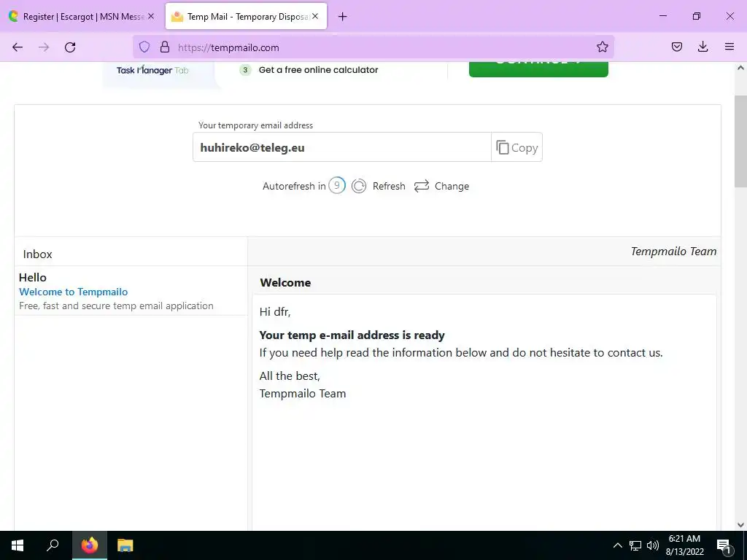The height and width of the screenshot is (560, 747).
Task: Click the Refresh inbox text link
Action: [389, 186]
